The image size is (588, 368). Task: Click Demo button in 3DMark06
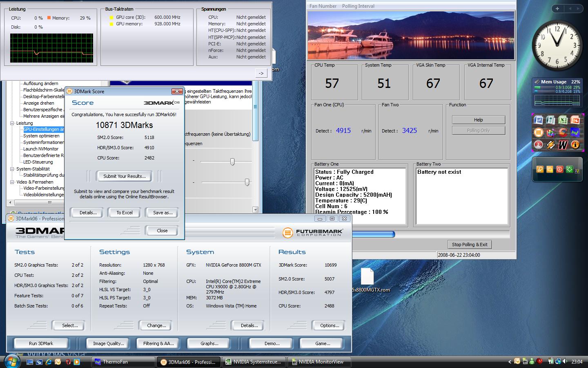point(272,343)
